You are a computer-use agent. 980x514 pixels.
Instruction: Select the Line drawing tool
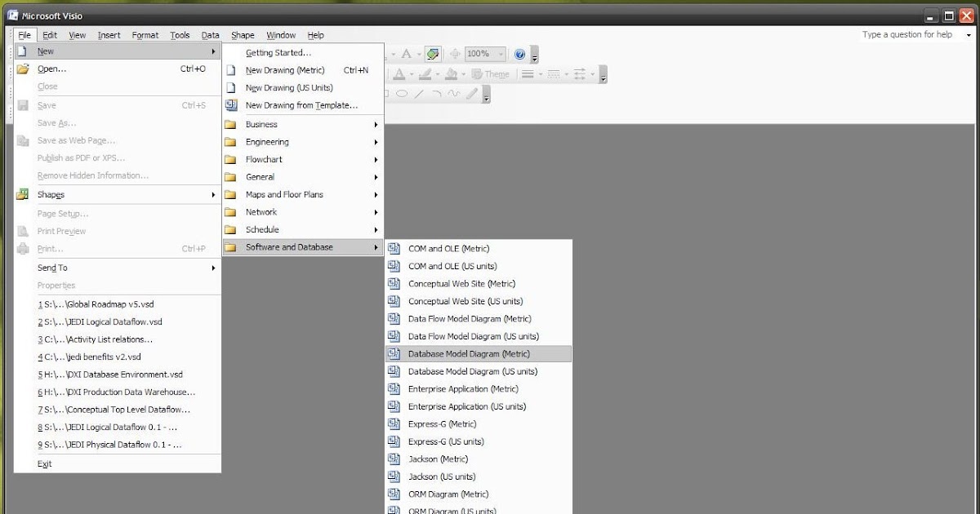click(x=419, y=93)
